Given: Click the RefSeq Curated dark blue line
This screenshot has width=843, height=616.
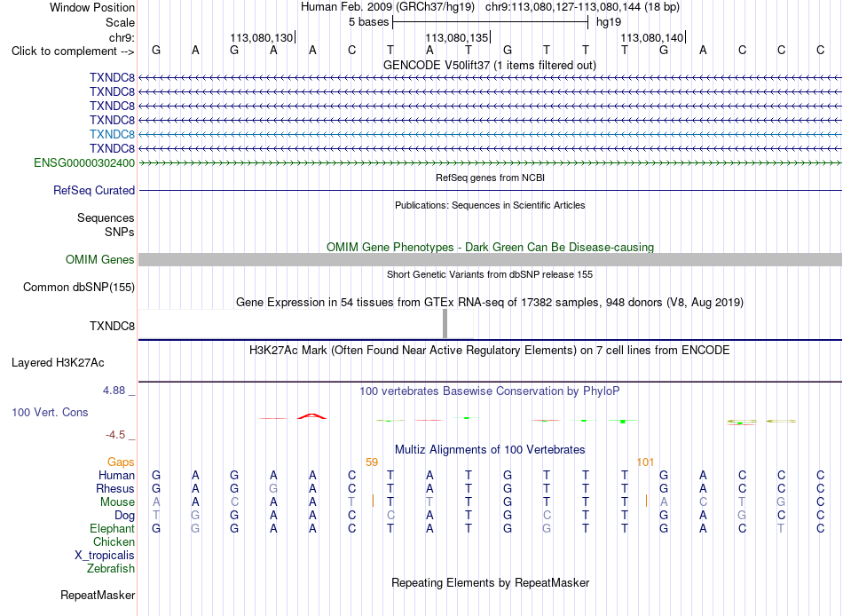Looking at the screenshot, I should (490, 191).
